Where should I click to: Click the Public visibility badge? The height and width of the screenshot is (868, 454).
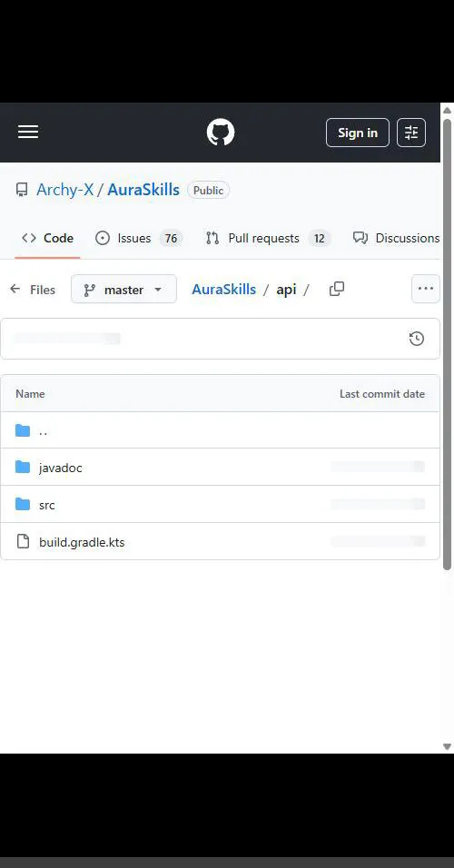(x=208, y=191)
